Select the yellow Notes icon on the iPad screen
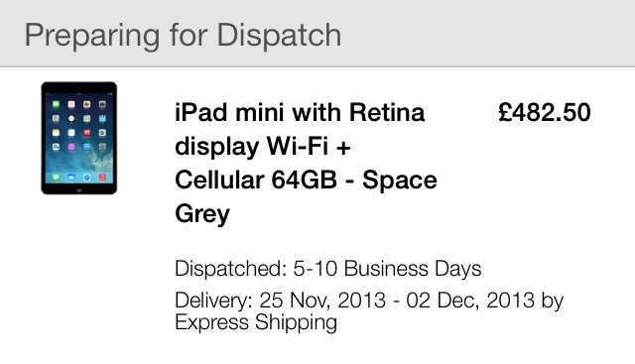 tap(56, 132)
